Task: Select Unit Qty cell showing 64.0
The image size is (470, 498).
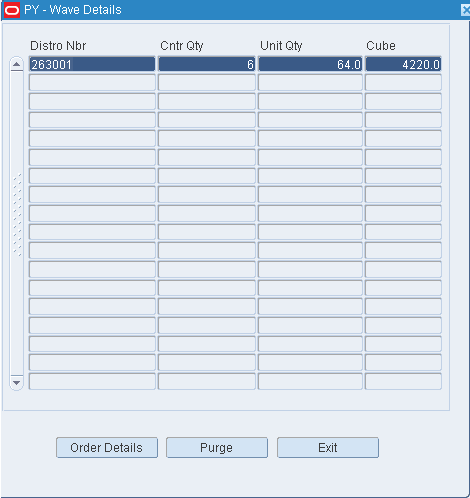Action: (310, 64)
